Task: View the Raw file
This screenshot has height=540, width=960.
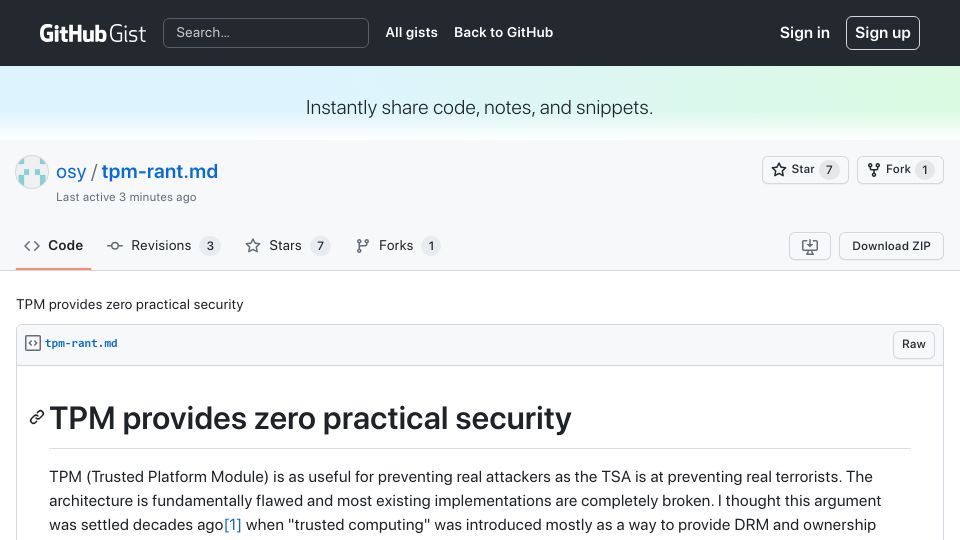Action: (x=913, y=344)
